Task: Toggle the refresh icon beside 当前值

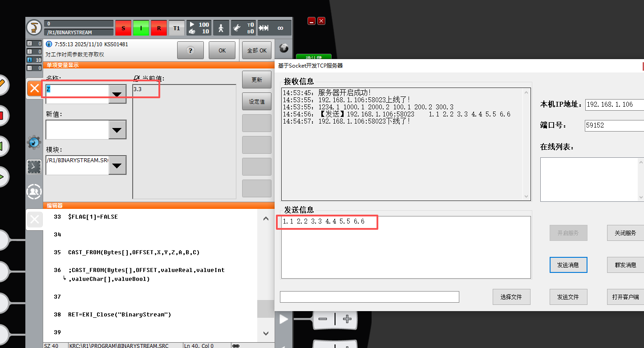Action: pos(137,79)
